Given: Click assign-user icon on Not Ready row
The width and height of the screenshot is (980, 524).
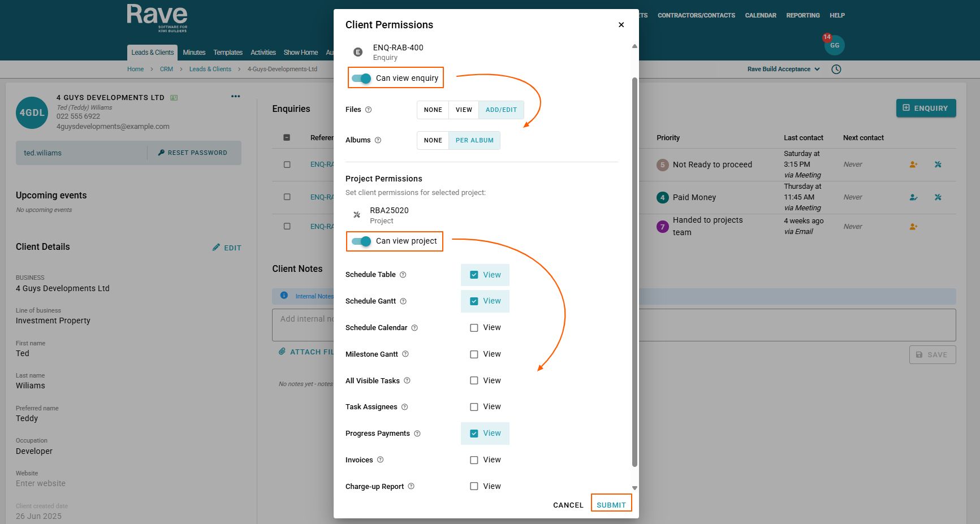Looking at the screenshot, I should click(913, 164).
